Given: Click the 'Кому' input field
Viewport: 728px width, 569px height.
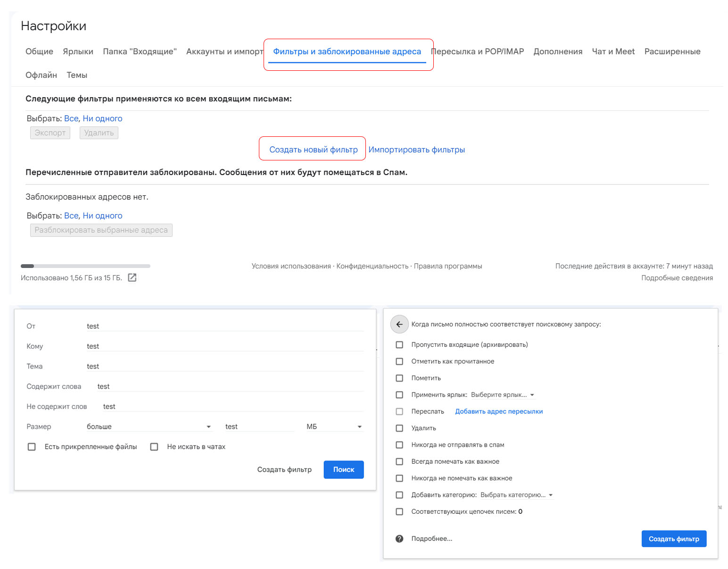Looking at the screenshot, I should click(x=225, y=346).
